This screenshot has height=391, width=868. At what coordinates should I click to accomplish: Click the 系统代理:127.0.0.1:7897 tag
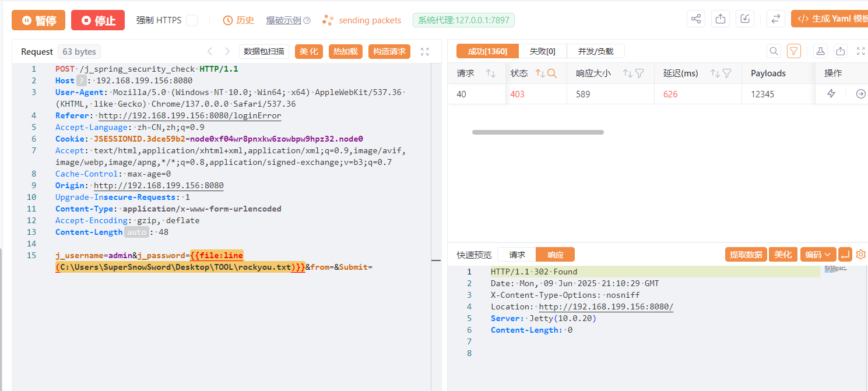pos(463,20)
